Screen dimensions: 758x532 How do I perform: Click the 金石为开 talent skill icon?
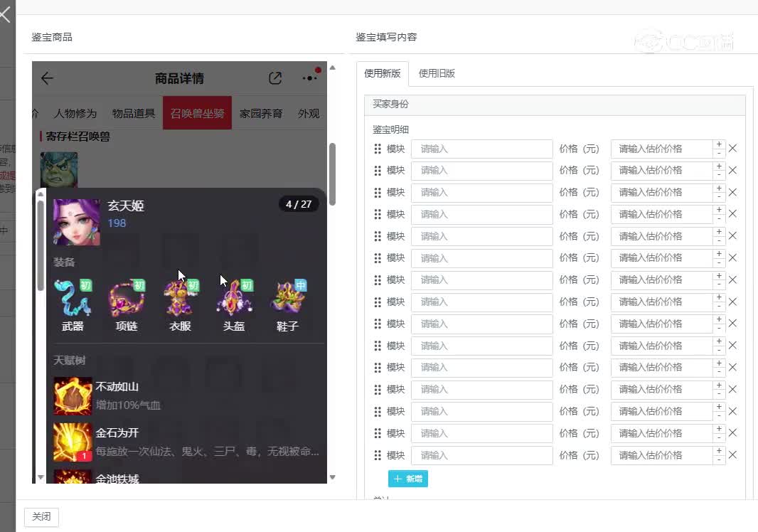point(72,441)
